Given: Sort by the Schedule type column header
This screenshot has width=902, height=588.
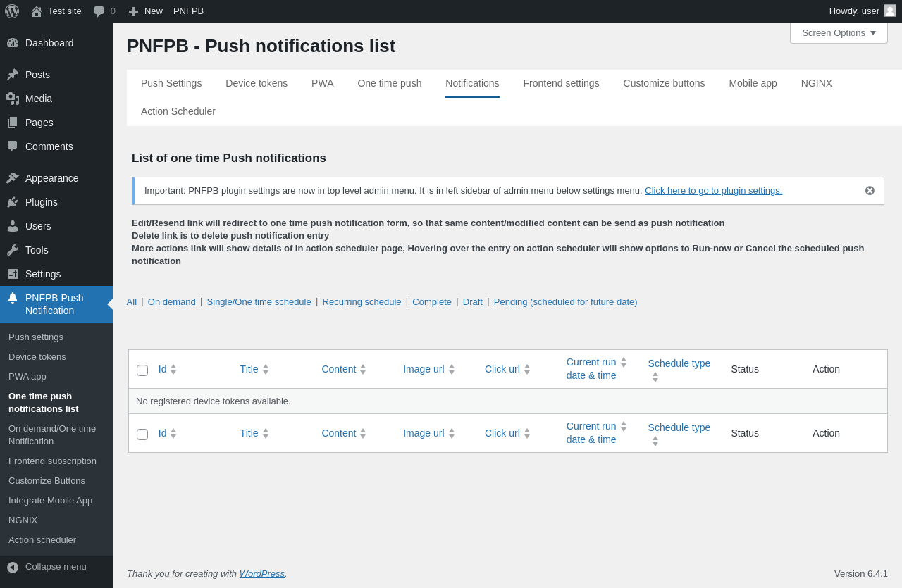Looking at the screenshot, I should 679,363.
